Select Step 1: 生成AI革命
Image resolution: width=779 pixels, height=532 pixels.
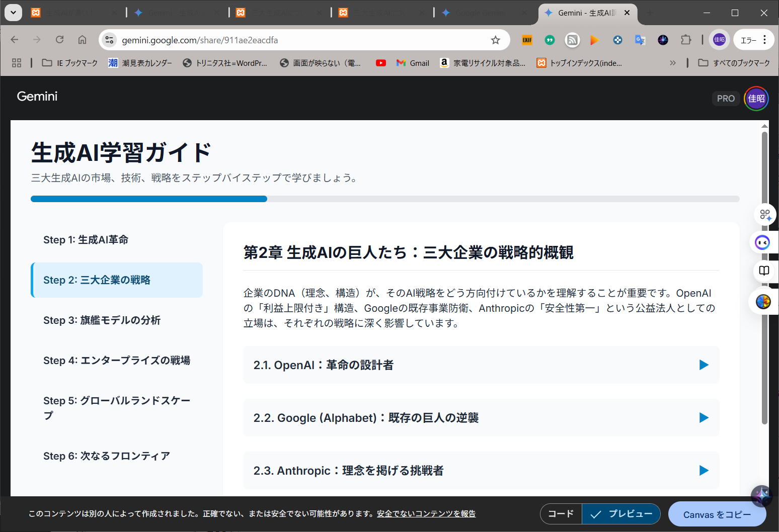[x=117, y=240]
